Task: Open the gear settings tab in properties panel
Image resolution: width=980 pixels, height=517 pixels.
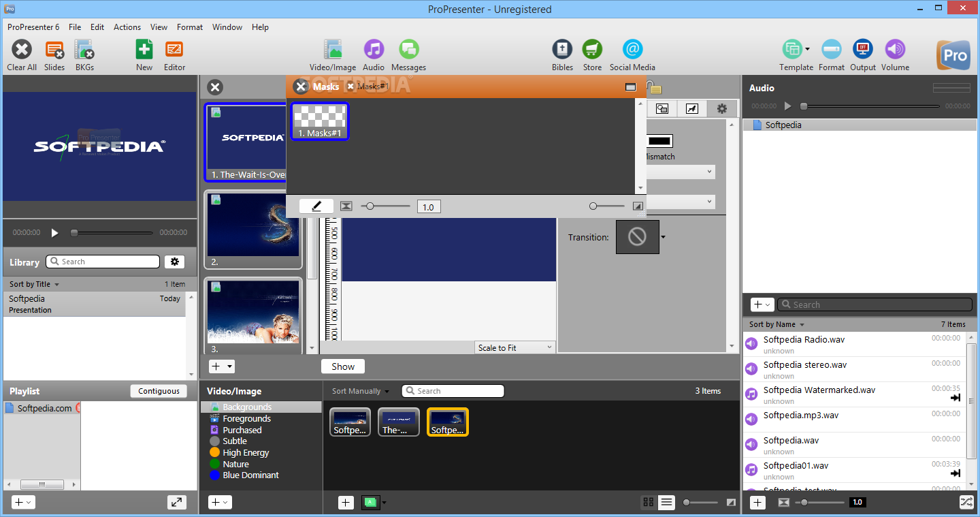Action: pyautogui.click(x=722, y=108)
